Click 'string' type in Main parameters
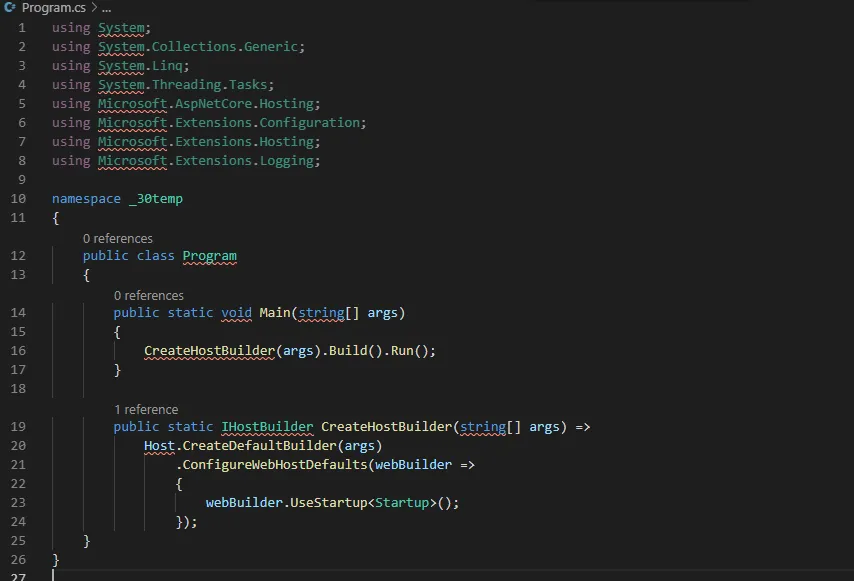This screenshot has width=854, height=581. click(321, 313)
